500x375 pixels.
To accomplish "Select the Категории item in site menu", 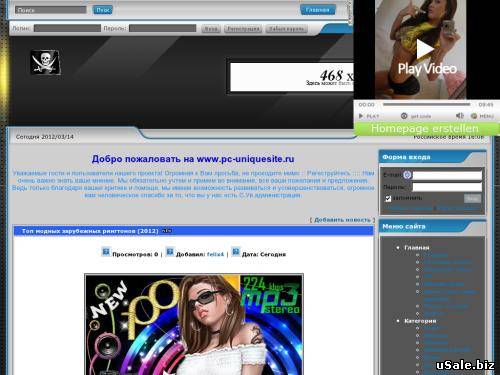I will 420,321.
